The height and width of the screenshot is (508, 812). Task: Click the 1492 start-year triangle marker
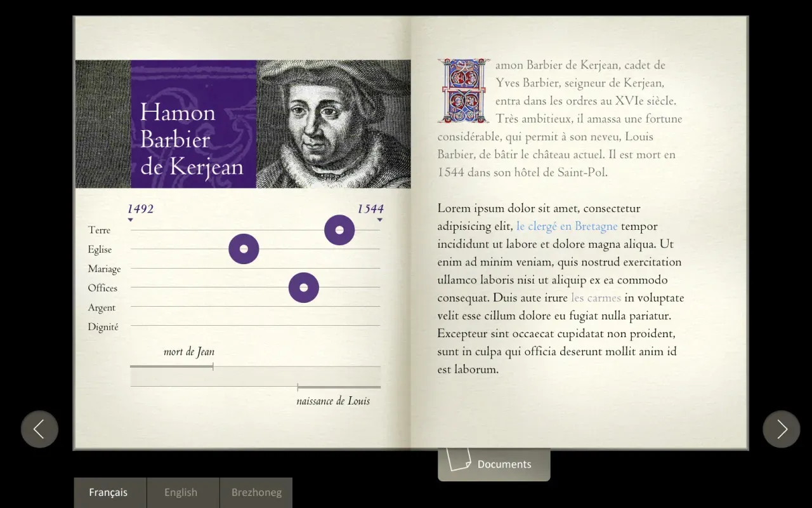click(x=130, y=220)
